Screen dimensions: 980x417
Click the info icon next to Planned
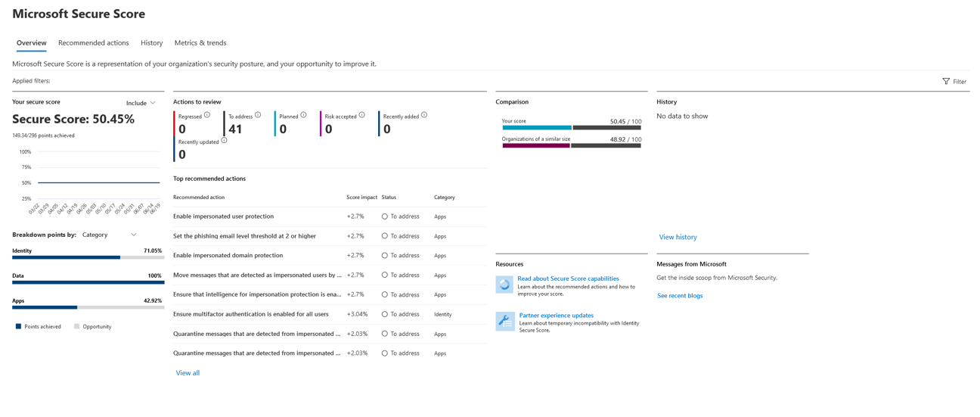(x=303, y=115)
